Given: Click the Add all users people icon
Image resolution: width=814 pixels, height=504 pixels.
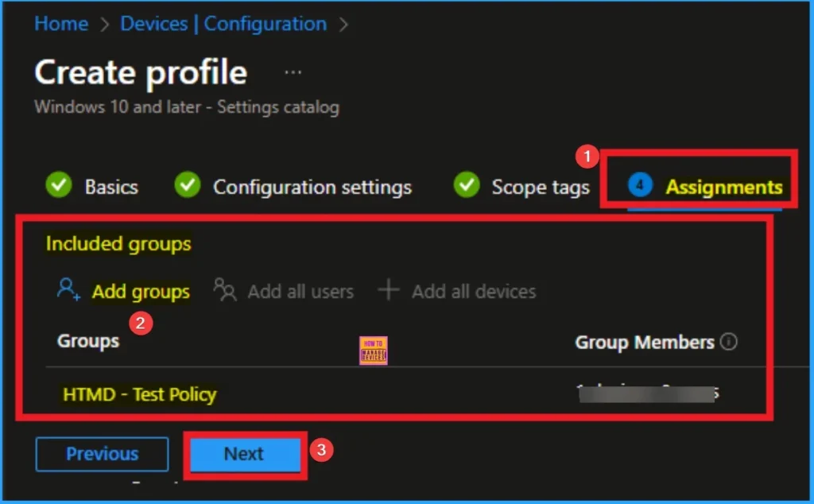Looking at the screenshot, I should pyautogui.click(x=225, y=289).
